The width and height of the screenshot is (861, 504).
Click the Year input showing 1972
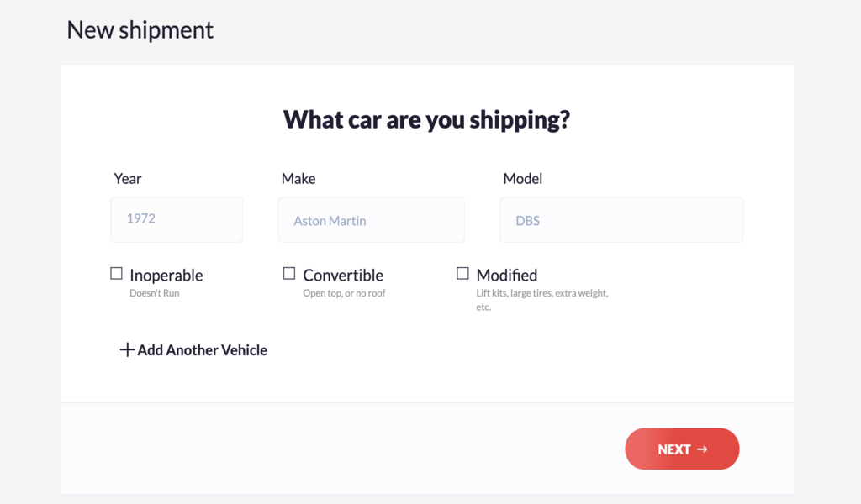pos(177,219)
